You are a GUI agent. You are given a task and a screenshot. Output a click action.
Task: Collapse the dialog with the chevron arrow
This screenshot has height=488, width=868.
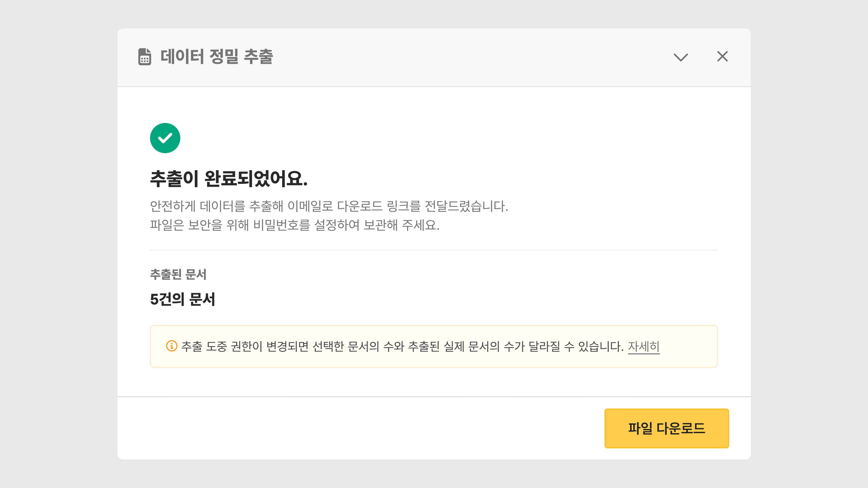pos(681,57)
